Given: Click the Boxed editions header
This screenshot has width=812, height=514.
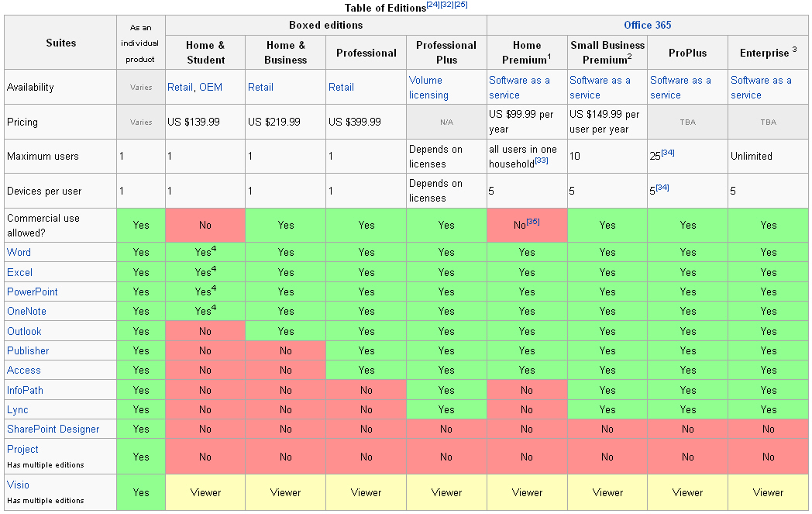Looking at the screenshot, I should coord(325,25).
